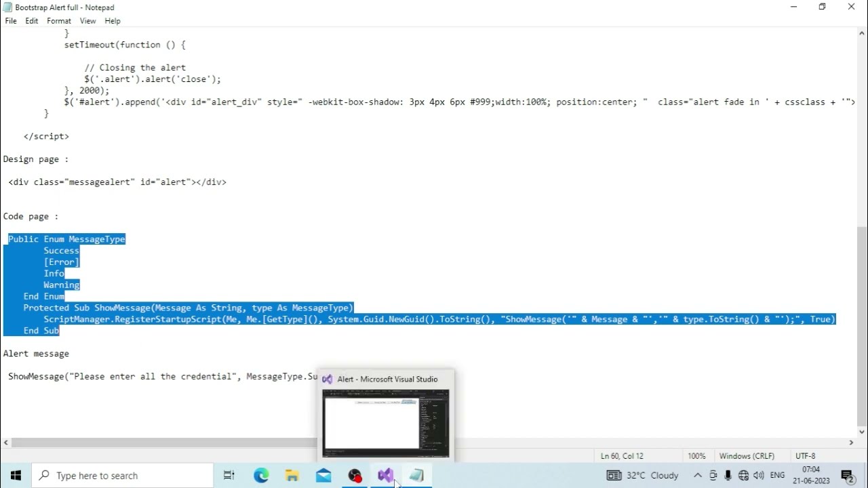The image size is (868, 488).
Task: Click the taskbar search box
Action: coord(123,475)
